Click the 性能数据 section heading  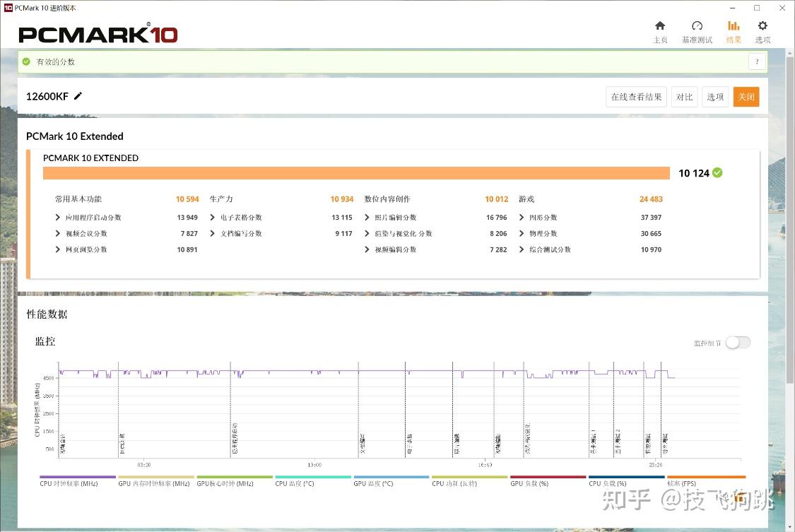tap(47, 314)
